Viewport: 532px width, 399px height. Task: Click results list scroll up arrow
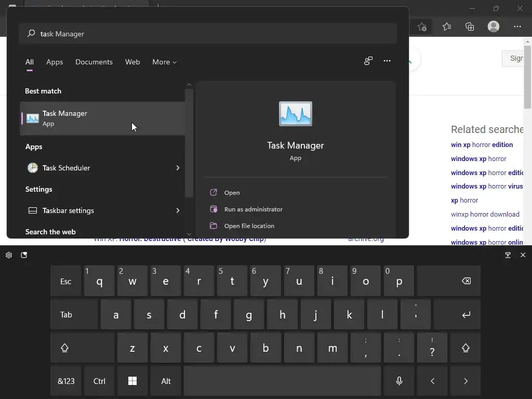(x=189, y=85)
